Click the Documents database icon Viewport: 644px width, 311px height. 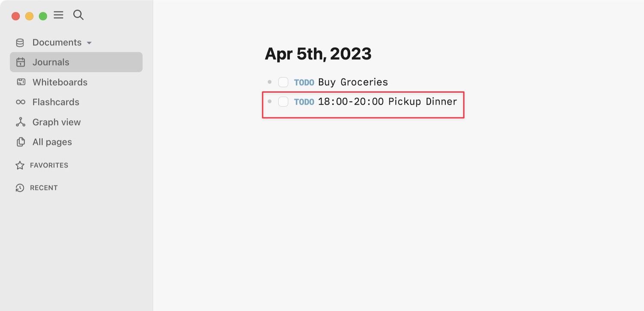click(20, 42)
